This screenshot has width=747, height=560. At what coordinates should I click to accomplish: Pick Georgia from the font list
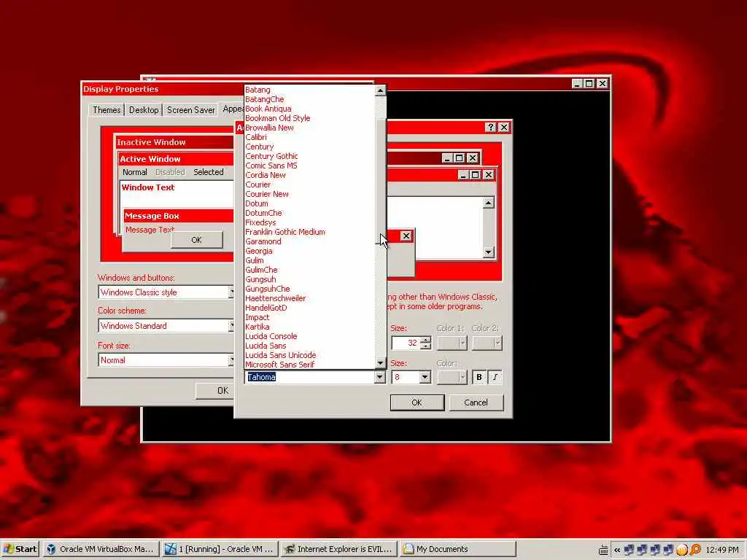259,251
